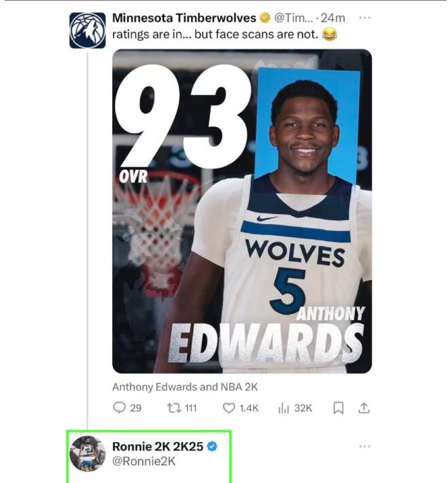Like the tweet with 1.4K hearts
Screen dimensions: 448x483
tap(229, 408)
